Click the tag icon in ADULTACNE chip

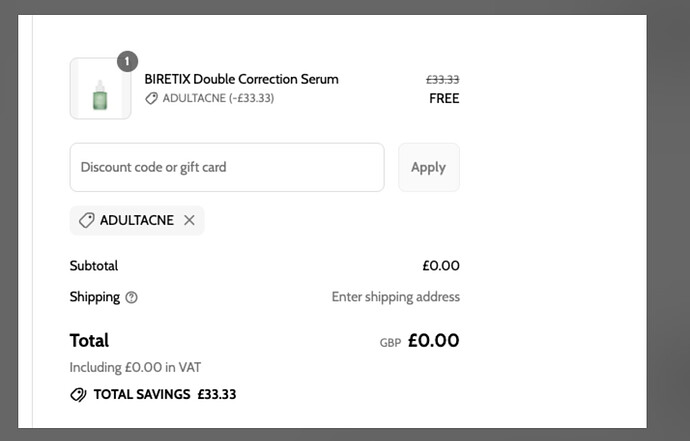[x=86, y=220]
